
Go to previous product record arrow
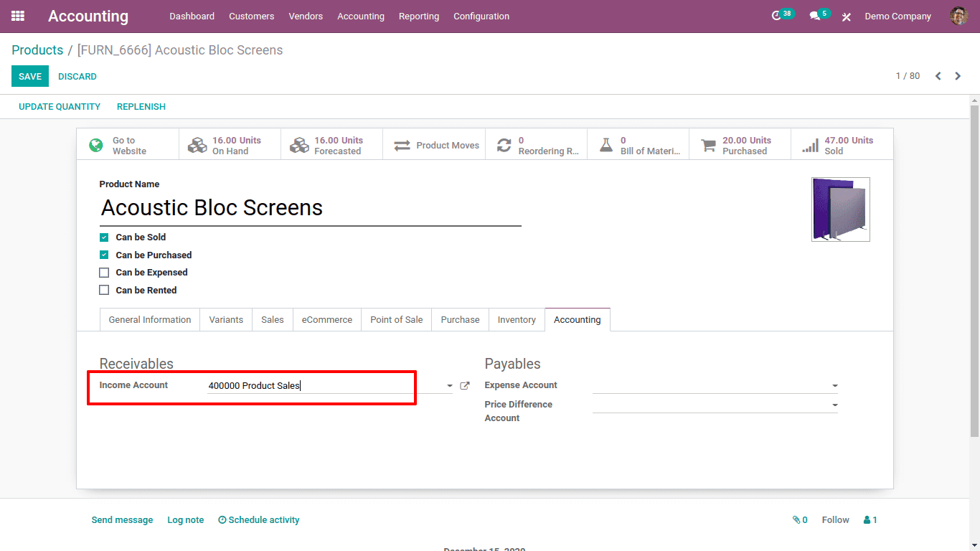point(938,76)
